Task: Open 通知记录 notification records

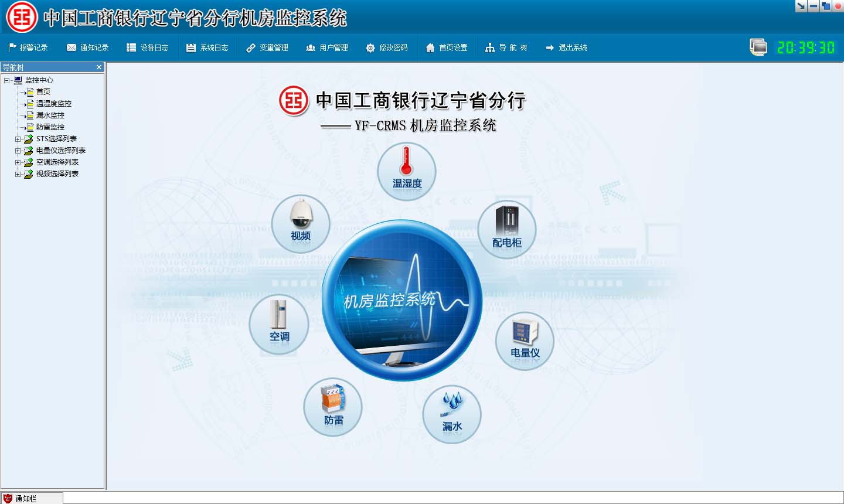Action: [88, 47]
